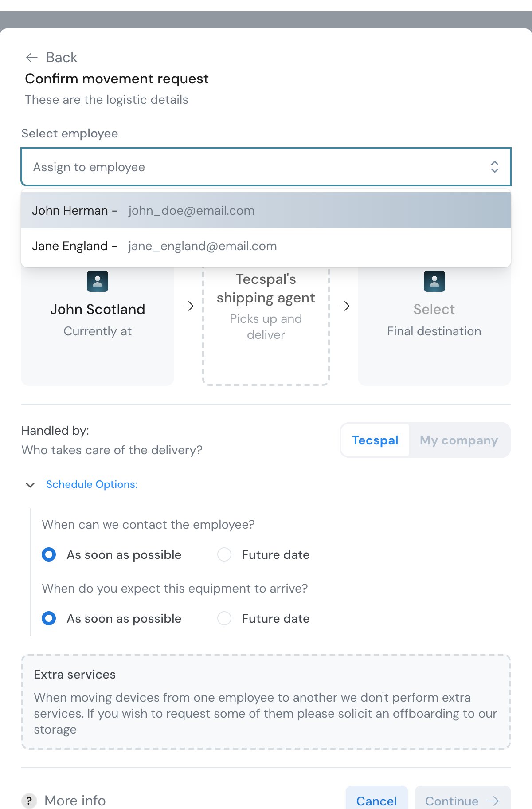
Task: Click 'These are the logistic details' subtitle
Action: [106, 100]
